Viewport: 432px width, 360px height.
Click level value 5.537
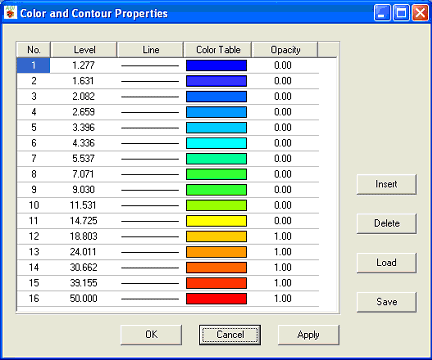coord(83,159)
